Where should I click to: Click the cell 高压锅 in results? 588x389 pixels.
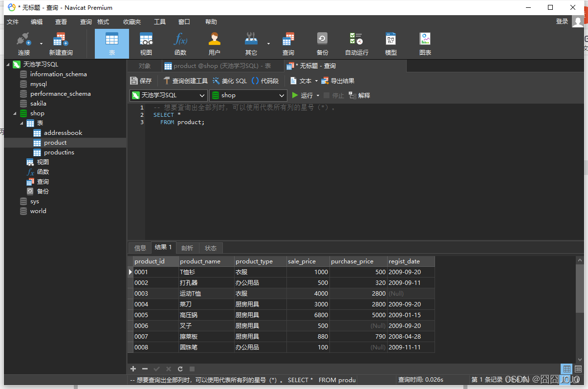click(x=207, y=315)
